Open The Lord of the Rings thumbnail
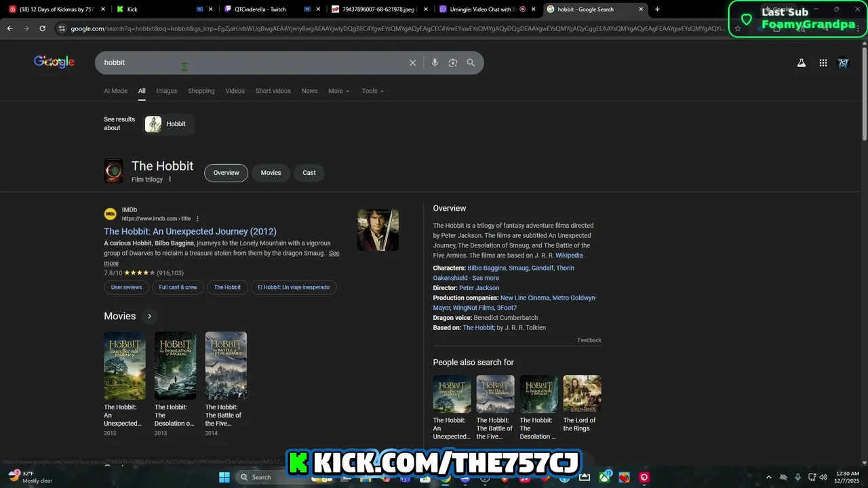This screenshot has height=488, width=868. [582, 394]
